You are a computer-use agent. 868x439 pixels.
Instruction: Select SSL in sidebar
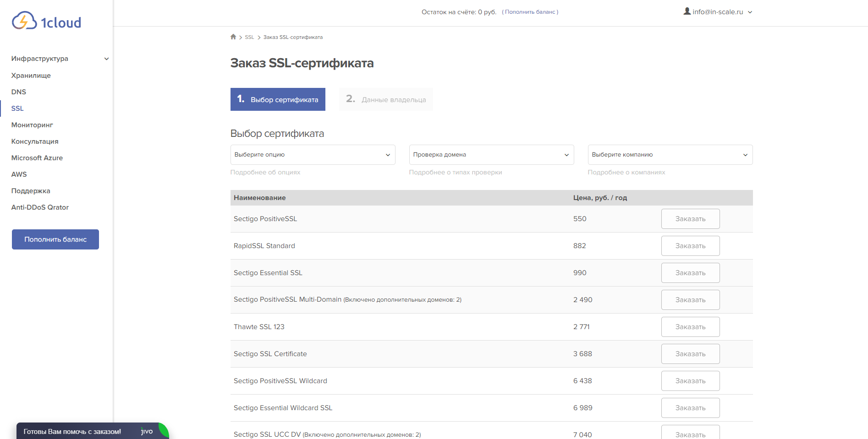[x=17, y=108]
